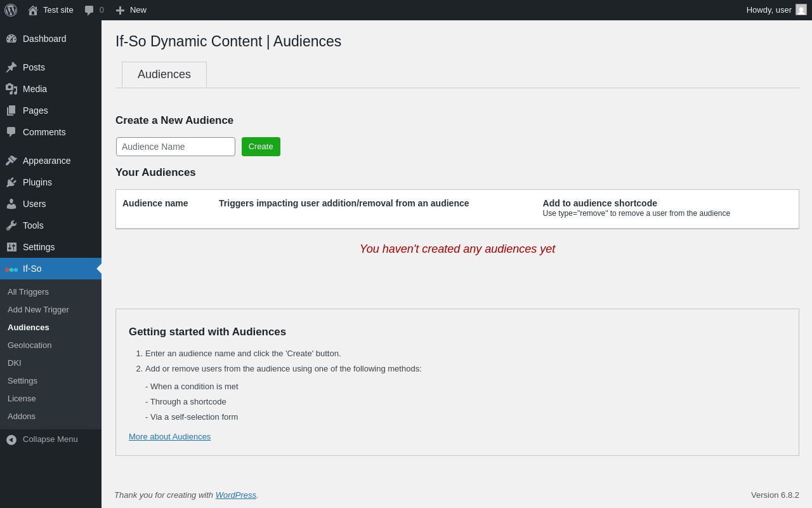Click the Collapse Menu label
The image size is (812, 508).
50,439
